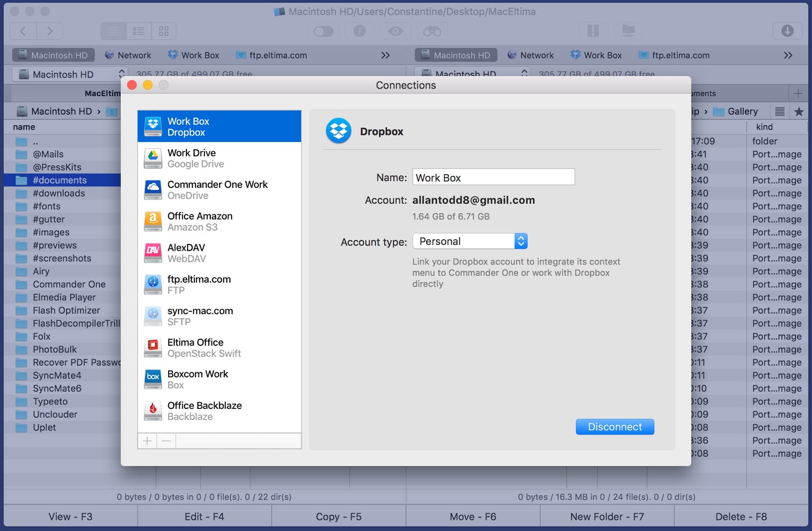The height and width of the screenshot is (531, 812).
Task: Select the sync-mac.com SFTP connection
Action: point(219,316)
